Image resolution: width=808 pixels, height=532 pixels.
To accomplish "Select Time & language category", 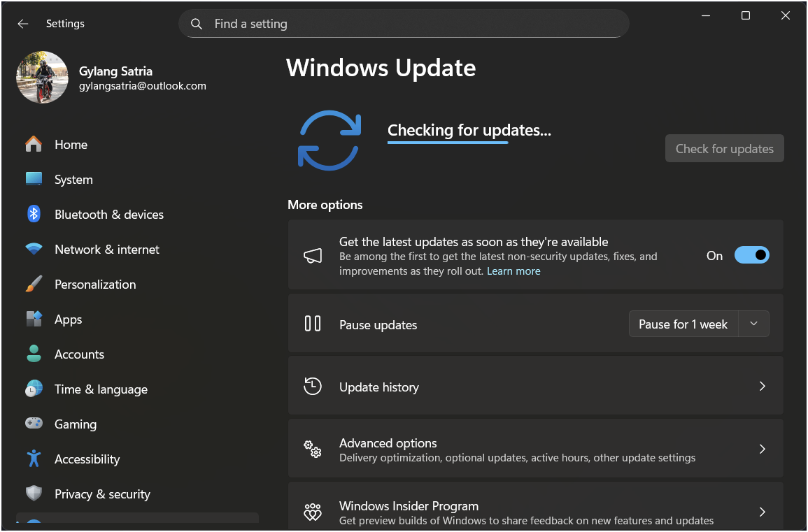I will pyautogui.click(x=138, y=389).
